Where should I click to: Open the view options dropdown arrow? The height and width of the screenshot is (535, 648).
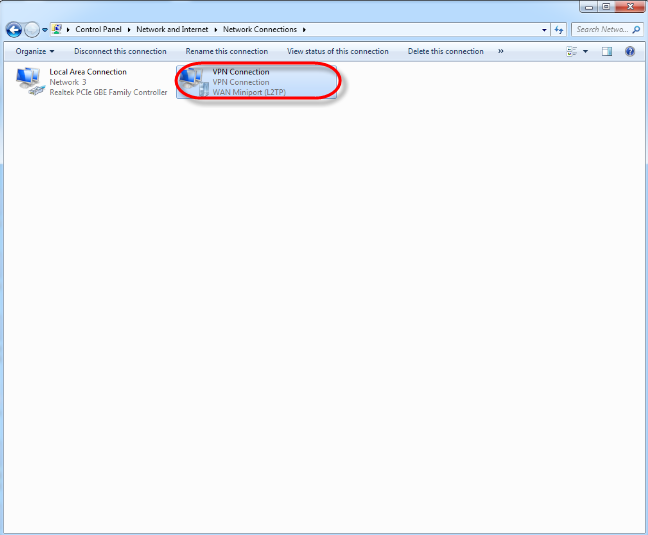[x=585, y=52]
